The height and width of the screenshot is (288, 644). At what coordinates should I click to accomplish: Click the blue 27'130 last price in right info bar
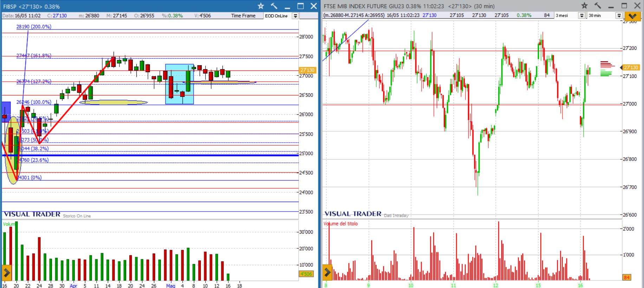[x=429, y=15]
